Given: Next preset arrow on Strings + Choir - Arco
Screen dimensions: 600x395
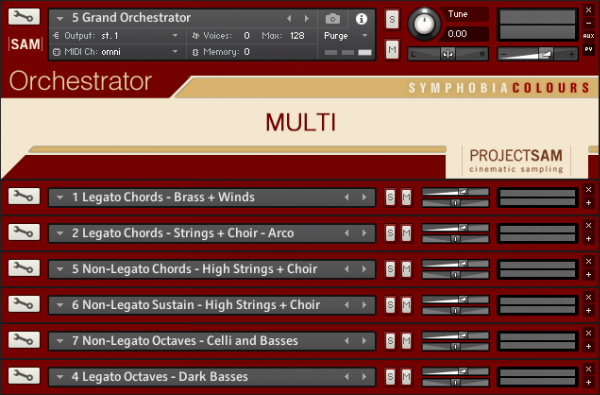Looking at the screenshot, I should [364, 233].
